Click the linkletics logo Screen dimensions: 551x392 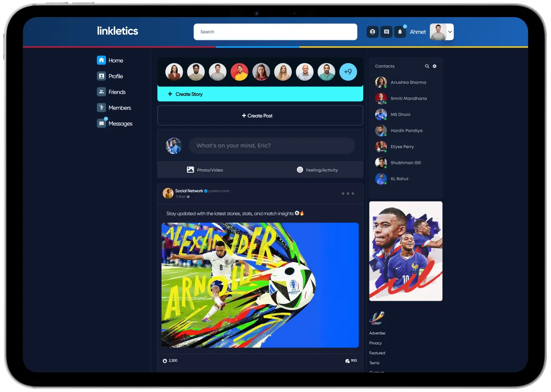click(117, 31)
